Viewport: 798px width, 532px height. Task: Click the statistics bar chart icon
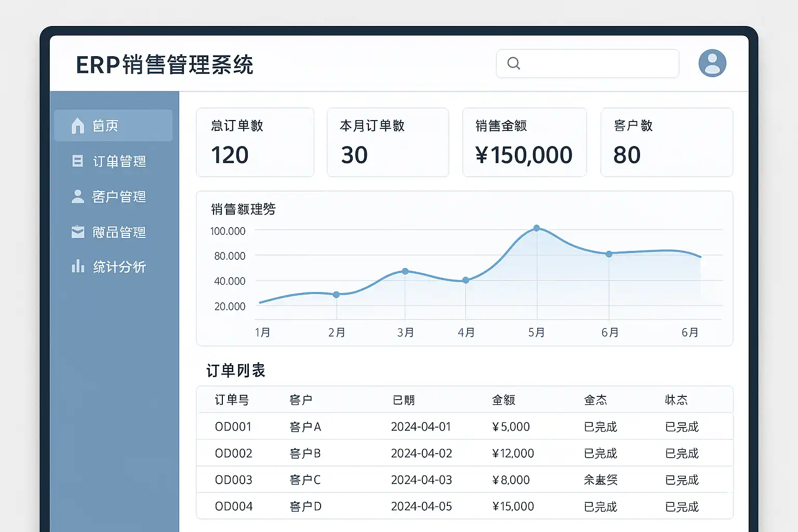tap(78, 267)
